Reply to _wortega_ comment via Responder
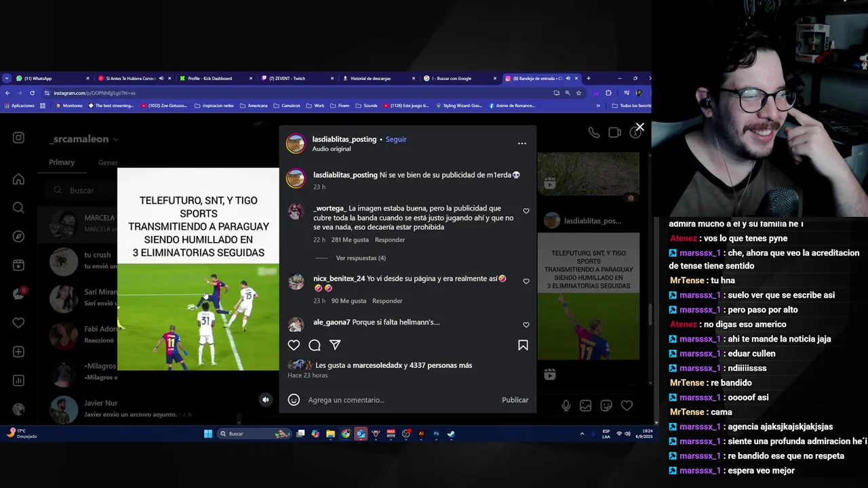868x488 pixels. [390, 240]
